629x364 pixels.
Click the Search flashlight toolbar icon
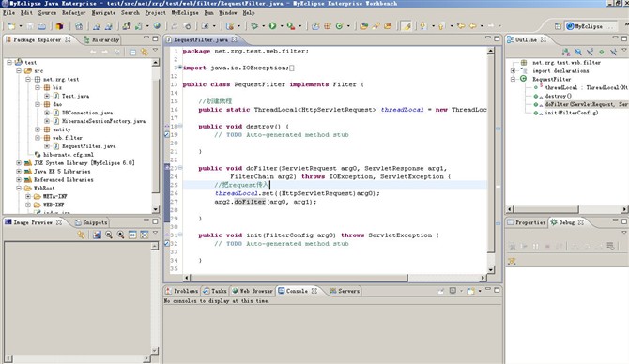(376, 26)
